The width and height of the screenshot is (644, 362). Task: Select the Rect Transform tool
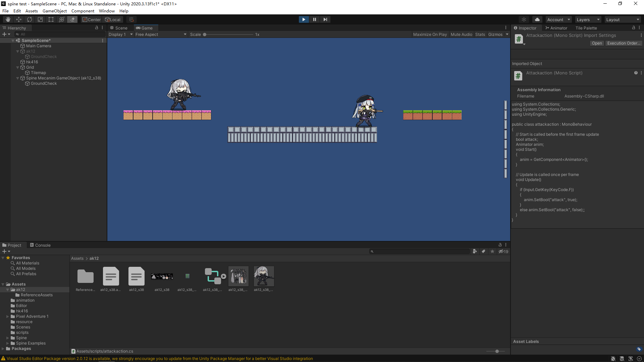pyautogui.click(x=51, y=19)
